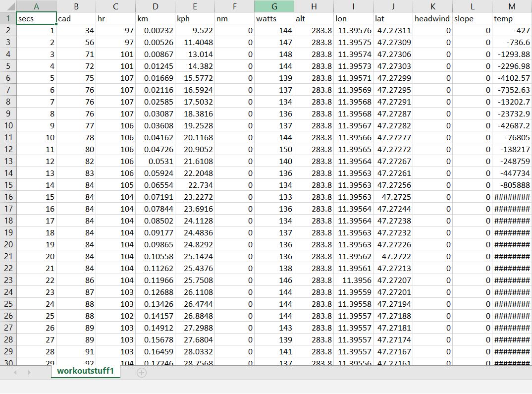Select column D header
532x394 pixels.
(156, 6)
